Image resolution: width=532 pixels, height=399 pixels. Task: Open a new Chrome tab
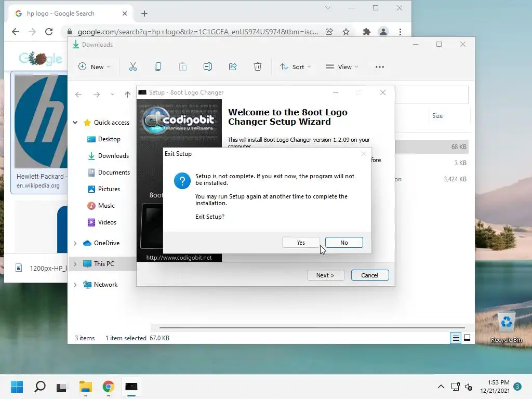coord(144,14)
